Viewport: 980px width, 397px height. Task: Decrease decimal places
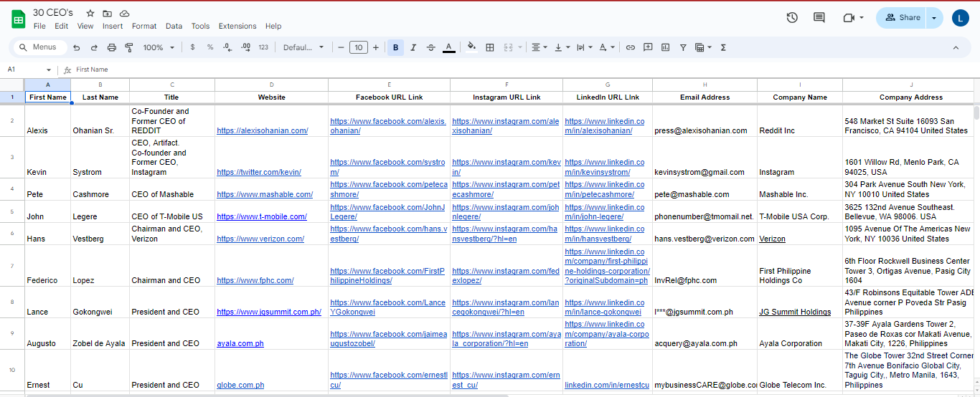click(227, 47)
